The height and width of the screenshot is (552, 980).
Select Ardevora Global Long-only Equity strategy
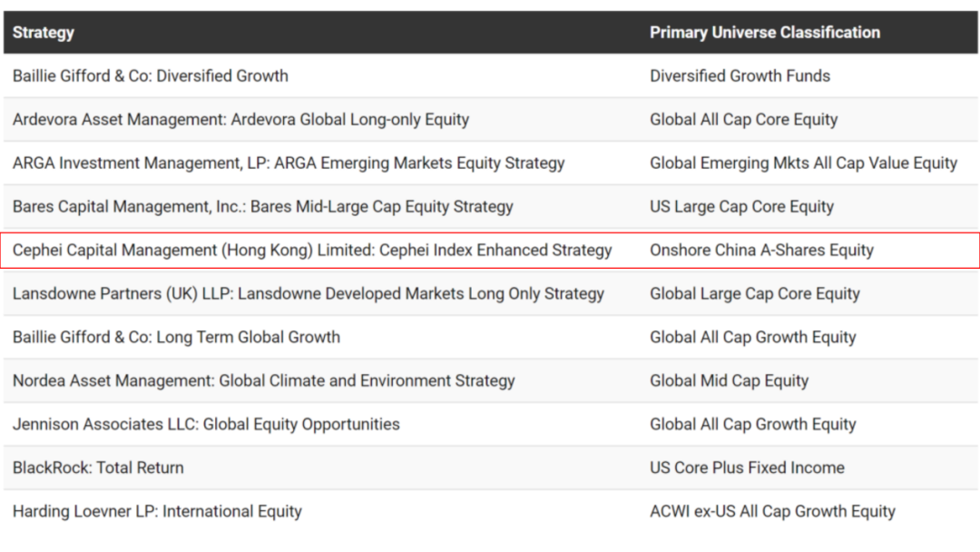point(240,120)
